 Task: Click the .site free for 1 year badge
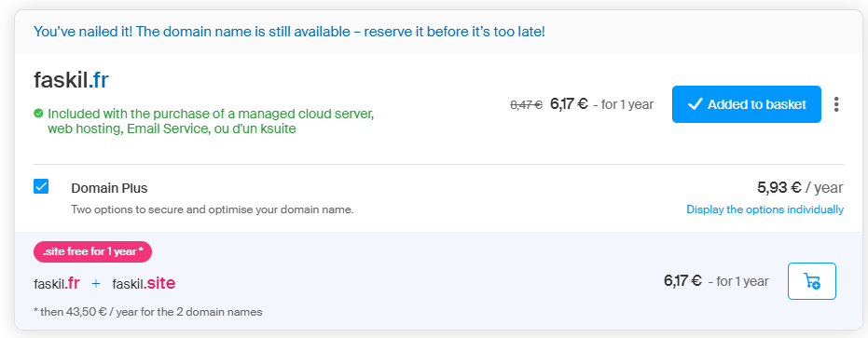click(x=92, y=251)
